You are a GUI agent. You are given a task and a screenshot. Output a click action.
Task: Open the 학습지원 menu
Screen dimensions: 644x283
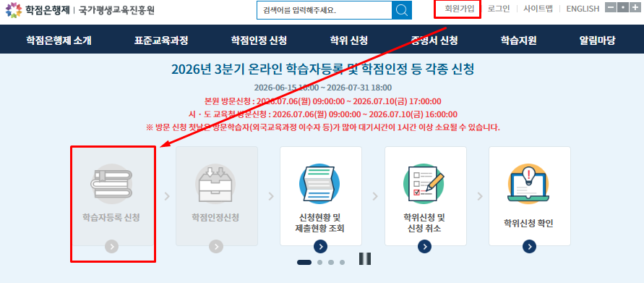(518, 40)
